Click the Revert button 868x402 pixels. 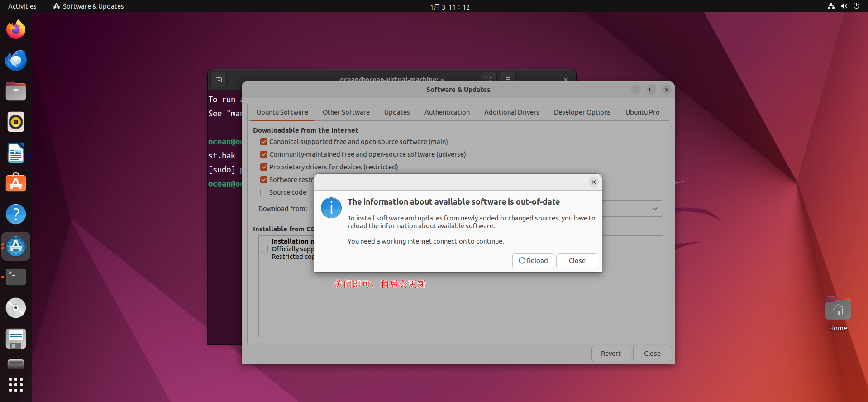click(x=611, y=354)
